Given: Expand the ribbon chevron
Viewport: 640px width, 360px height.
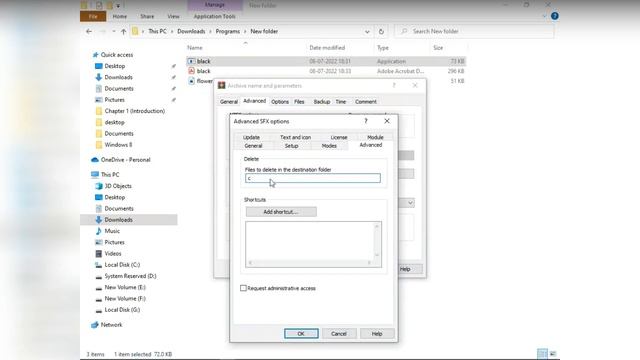Looking at the screenshot, I should click(544, 16).
